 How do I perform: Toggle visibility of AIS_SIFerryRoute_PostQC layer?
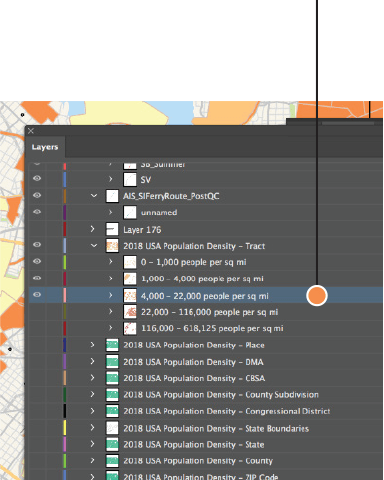coord(37,195)
